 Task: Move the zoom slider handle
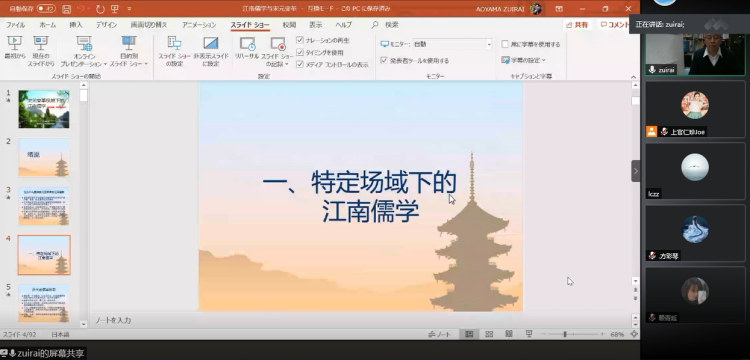(x=565, y=334)
